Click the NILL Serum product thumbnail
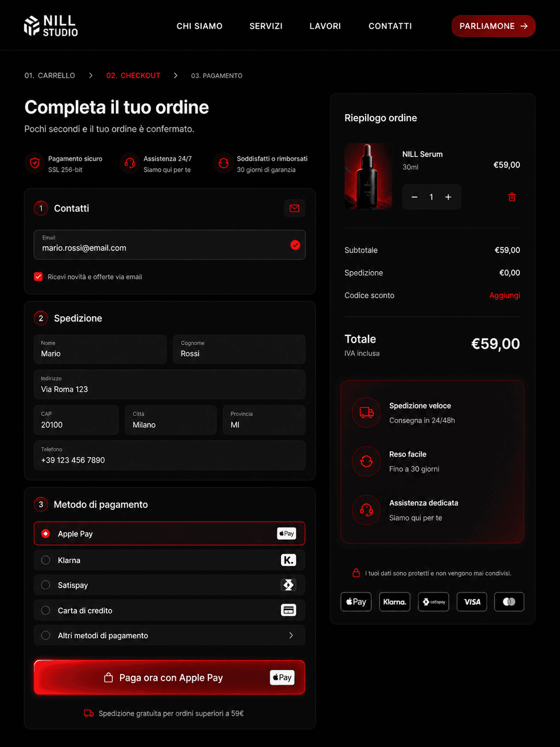The image size is (560, 747). [368, 176]
